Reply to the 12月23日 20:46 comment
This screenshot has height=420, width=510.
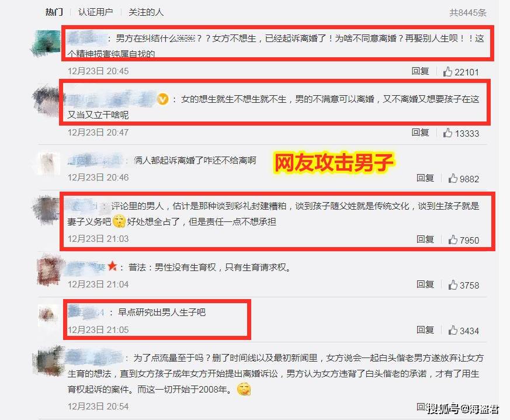click(425, 178)
